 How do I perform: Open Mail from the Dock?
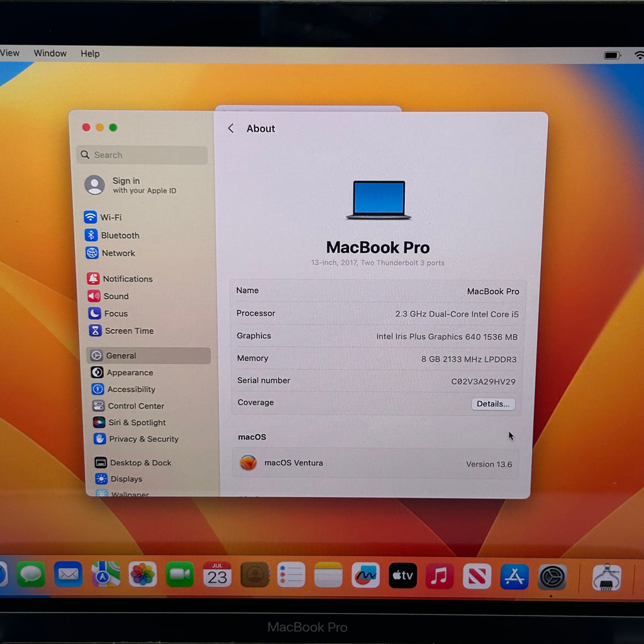pos(68,574)
